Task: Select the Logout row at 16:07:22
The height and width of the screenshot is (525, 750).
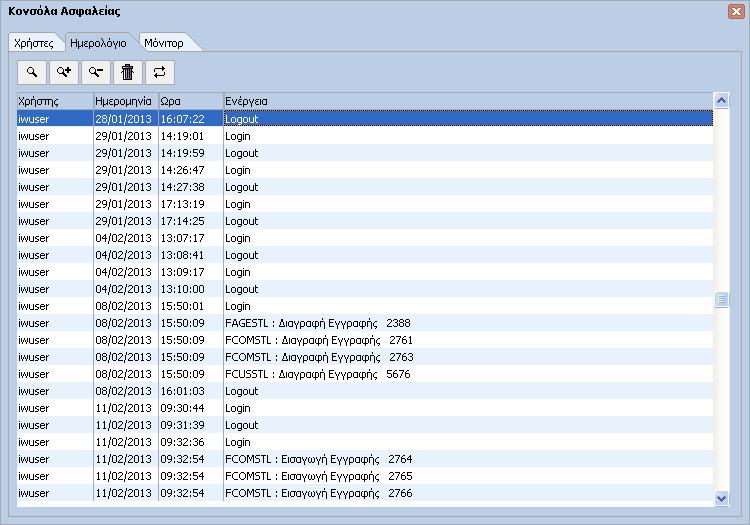Action: 365,119
